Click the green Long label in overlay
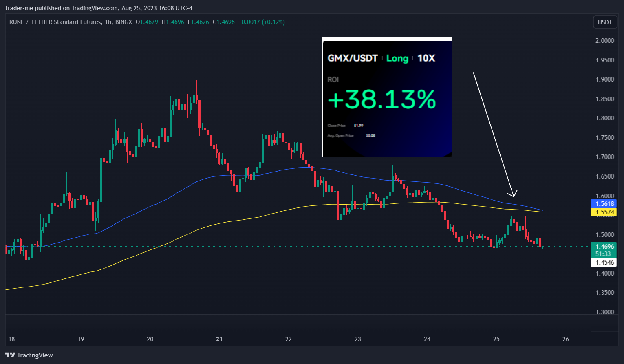The width and height of the screenshot is (624, 364). pyautogui.click(x=397, y=58)
